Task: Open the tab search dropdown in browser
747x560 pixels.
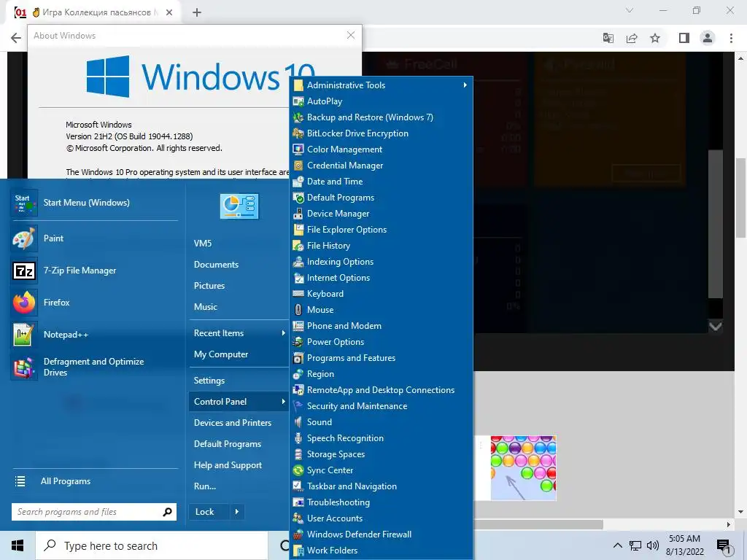Action: point(630,10)
